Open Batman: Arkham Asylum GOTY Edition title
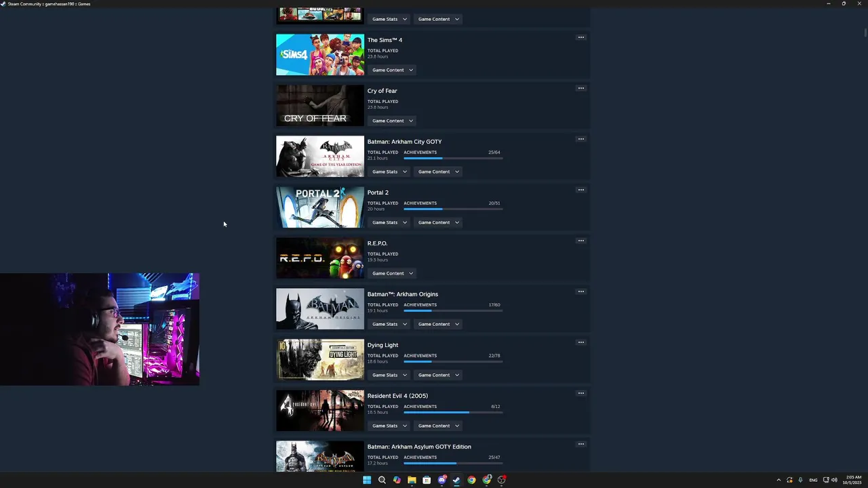The height and width of the screenshot is (488, 868). pos(419,447)
